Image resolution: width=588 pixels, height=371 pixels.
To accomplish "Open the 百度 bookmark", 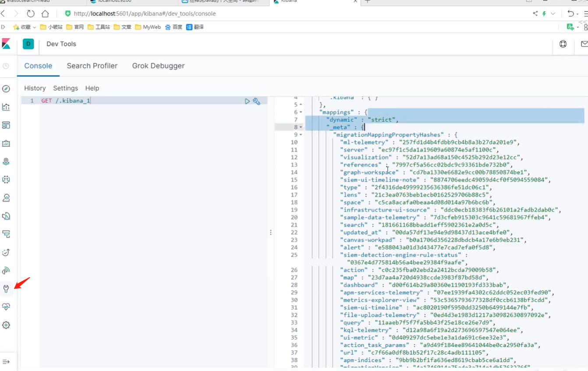I will [x=174, y=27].
